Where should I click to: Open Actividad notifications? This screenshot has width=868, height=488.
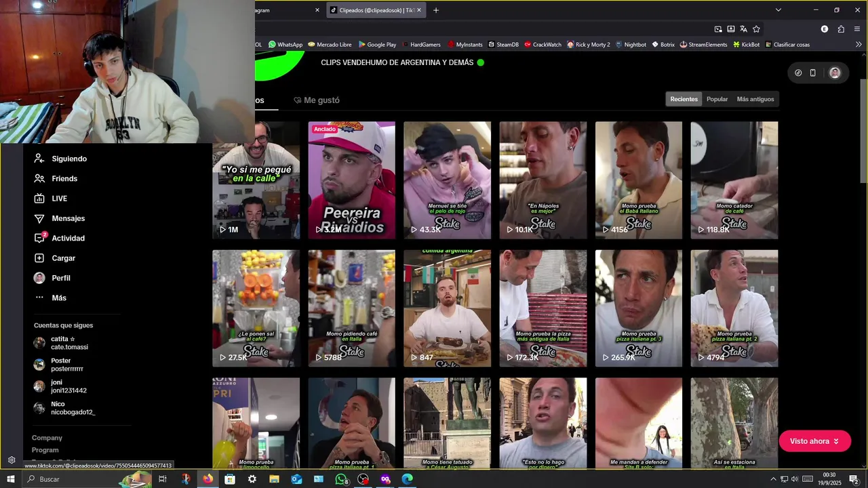tap(59, 238)
